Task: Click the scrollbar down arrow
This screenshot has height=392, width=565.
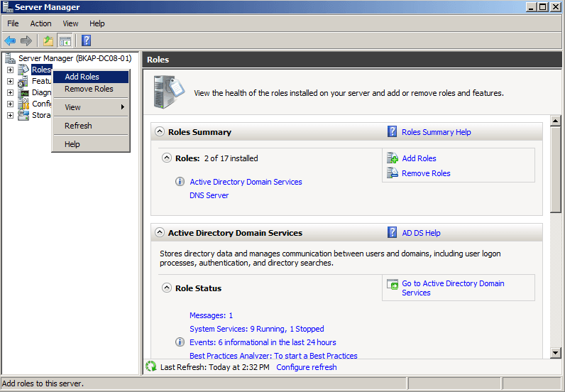Action: pyautogui.click(x=555, y=353)
